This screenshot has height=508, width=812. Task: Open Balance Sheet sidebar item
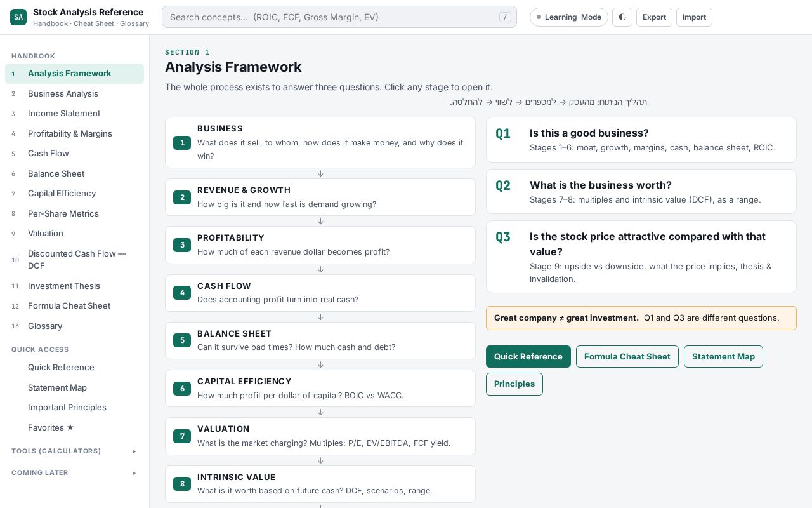pos(74,173)
